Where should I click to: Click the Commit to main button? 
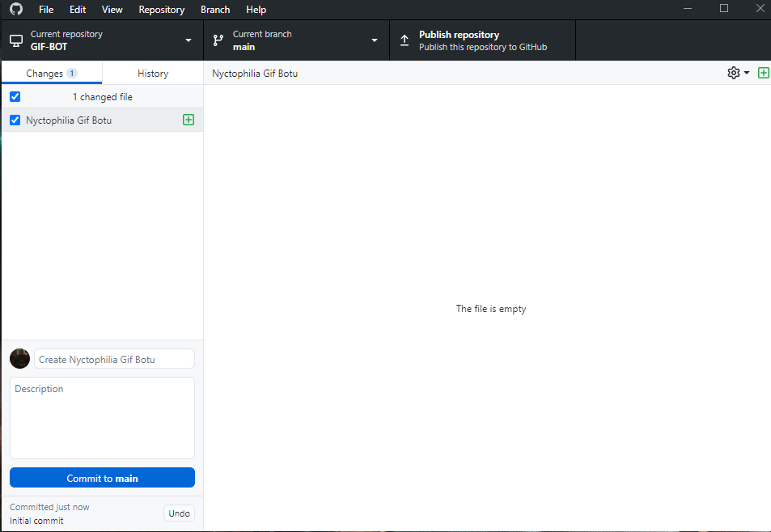pos(102,478)
